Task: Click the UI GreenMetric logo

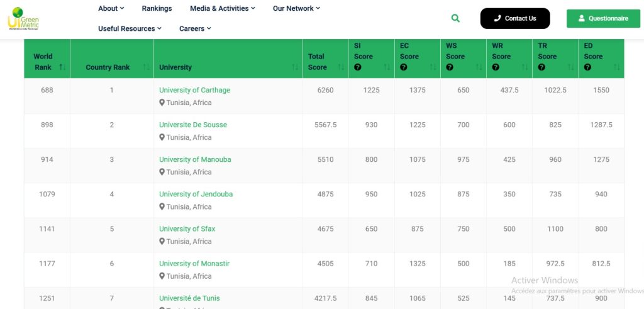Action: pyautogui.click(x=24, y=18)
